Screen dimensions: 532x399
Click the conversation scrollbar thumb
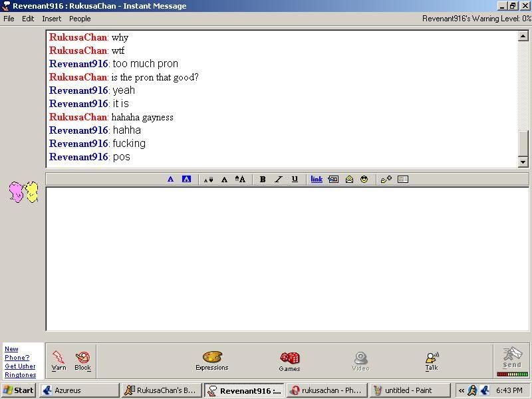[523, 143]
